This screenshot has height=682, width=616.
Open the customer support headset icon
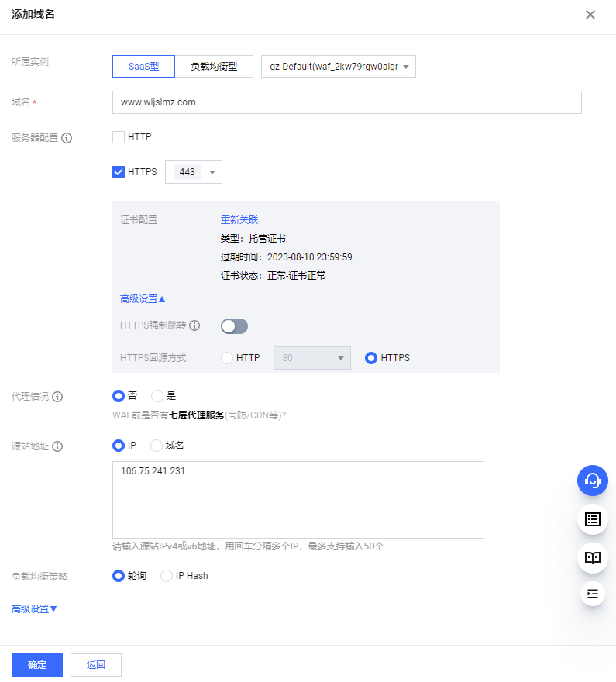(x=592, y=480)
